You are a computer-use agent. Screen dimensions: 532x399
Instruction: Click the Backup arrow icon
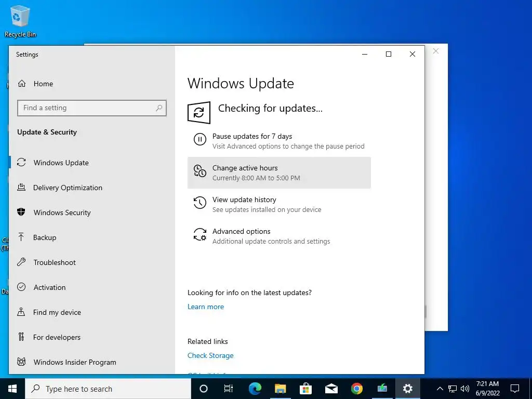point(21,237)
